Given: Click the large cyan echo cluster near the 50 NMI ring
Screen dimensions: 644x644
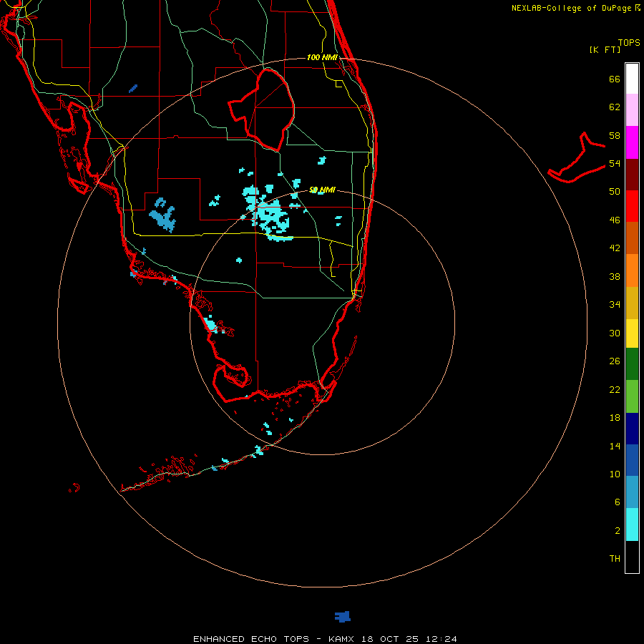Looking at the screenshot, I should (x=269, y=213).
